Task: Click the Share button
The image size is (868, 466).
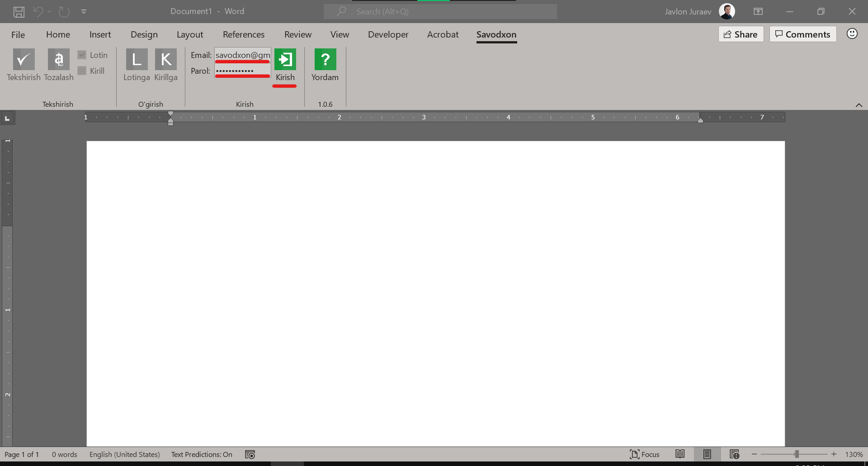Action: click(741, 34)
